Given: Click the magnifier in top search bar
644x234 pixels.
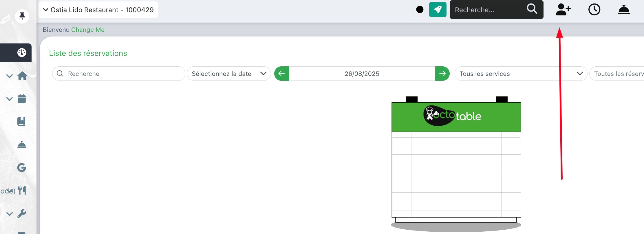Looking at the screenshot, I should [x=532, y=9].
